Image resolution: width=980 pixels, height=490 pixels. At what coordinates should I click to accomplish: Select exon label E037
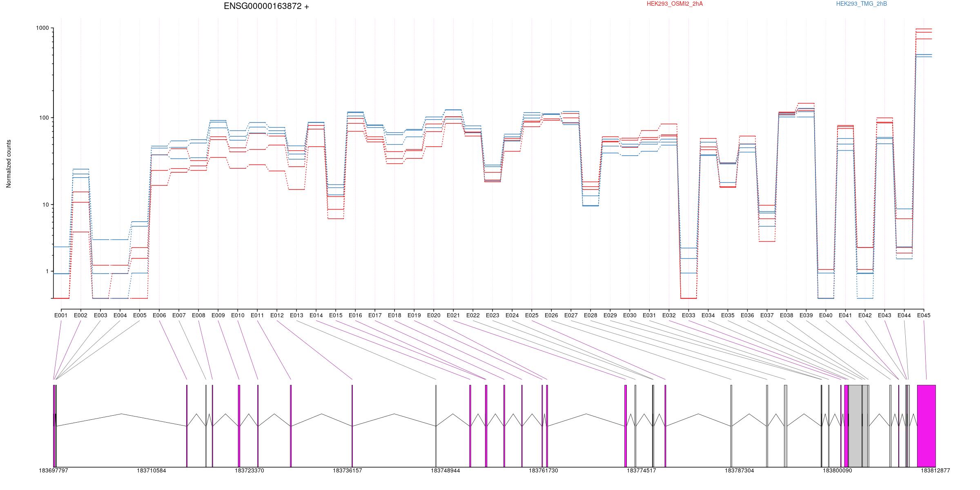tap(767, 315)
